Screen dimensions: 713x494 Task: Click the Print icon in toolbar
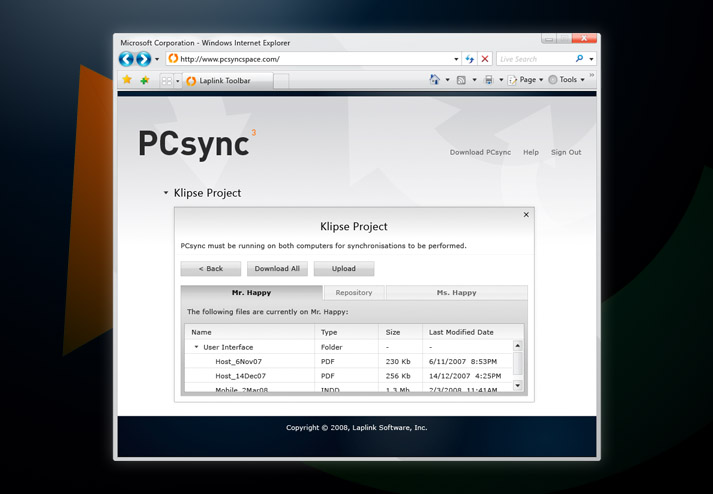pos(488,80)
